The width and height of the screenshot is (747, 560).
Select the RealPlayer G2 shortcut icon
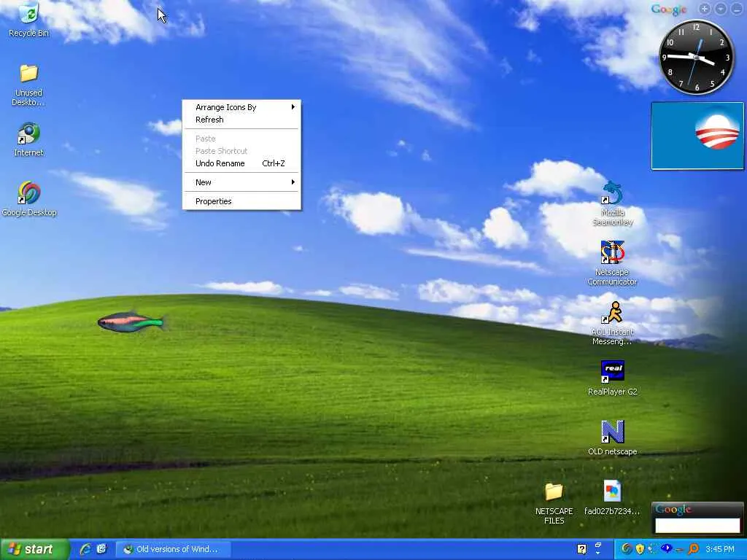click(612, 378)
